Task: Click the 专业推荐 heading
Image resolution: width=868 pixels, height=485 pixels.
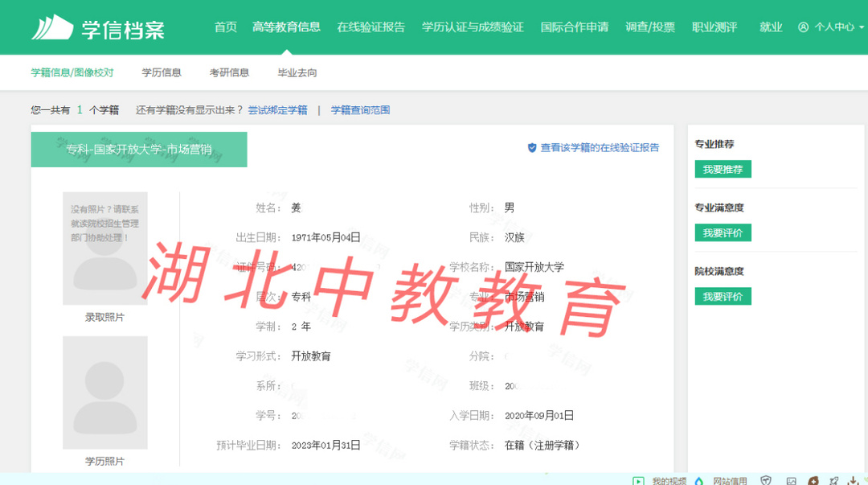Action: pos(714,144)
